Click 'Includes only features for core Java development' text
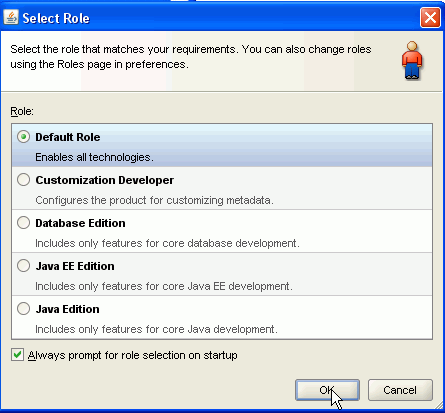Image resolution: width=445 pixels, height=413 pixels. point(156,329)
